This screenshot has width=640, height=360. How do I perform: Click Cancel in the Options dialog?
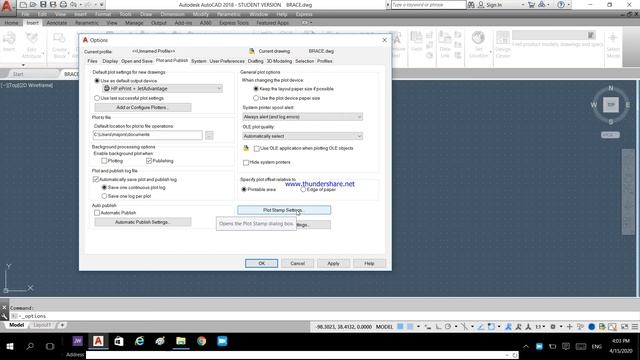coord(298,263)
